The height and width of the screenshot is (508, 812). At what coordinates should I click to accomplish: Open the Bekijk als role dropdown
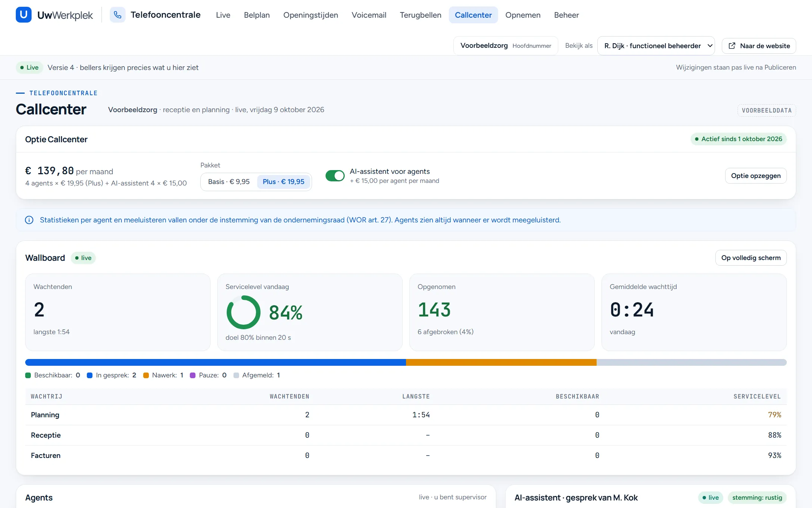point(656,46)
